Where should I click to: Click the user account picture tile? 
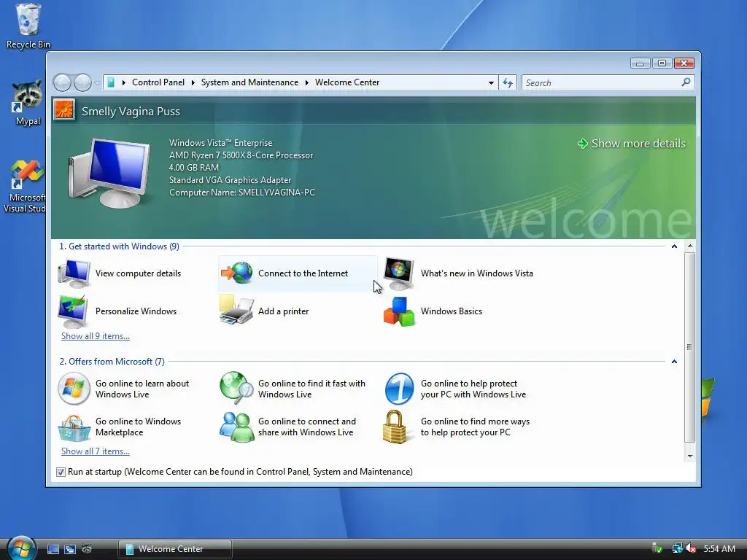click(x=64, y=111)
